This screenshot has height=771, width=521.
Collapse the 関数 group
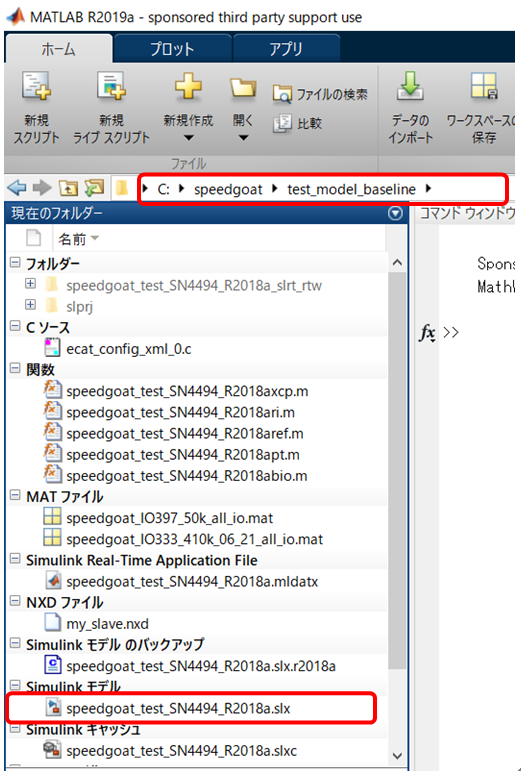[15, 369]
